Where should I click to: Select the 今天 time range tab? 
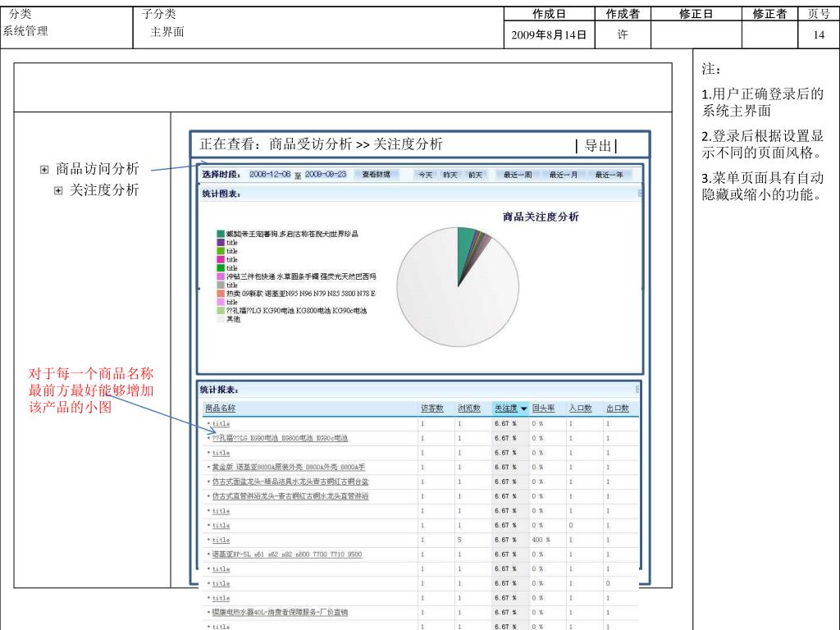click(425, 175)
